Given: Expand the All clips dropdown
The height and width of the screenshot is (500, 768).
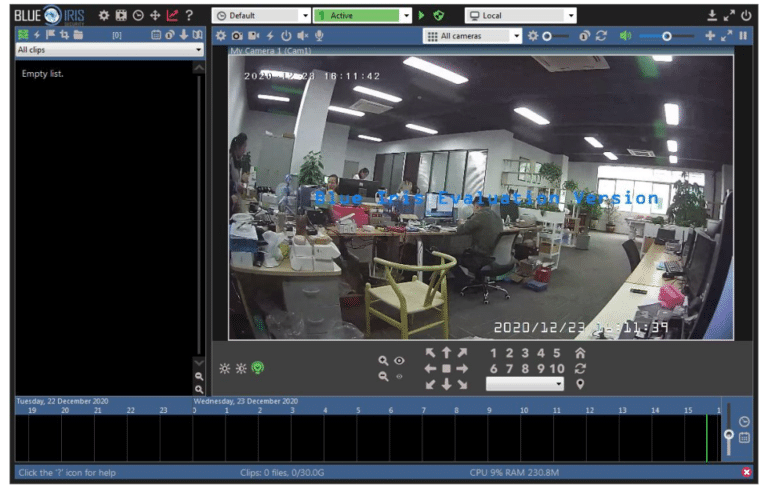Looking at the screenshot, I should (x=109, y=49).
